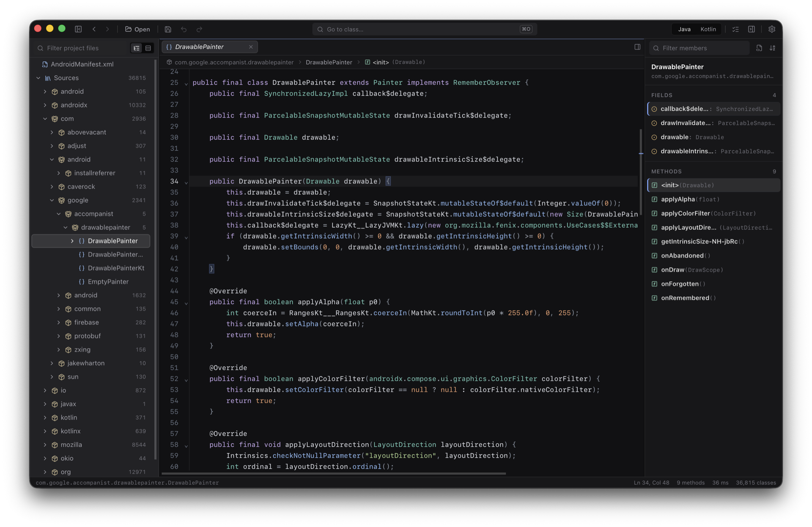
Task: Jump to onRemembered method
Action: 713,298
